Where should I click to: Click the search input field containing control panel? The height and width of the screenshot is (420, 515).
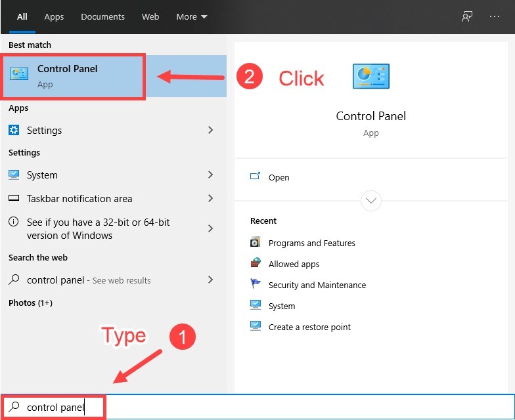257,407
